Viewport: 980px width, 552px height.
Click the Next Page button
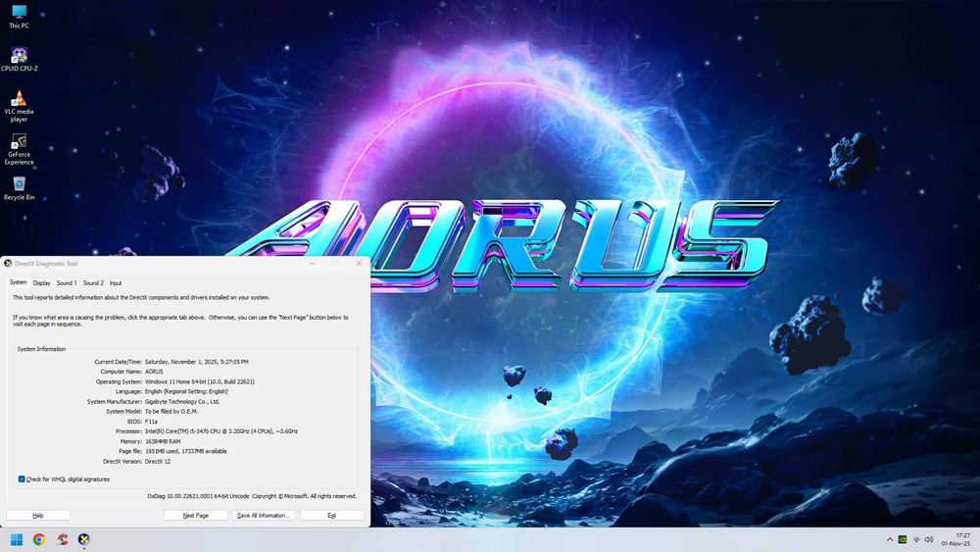[x=196, y=516]
